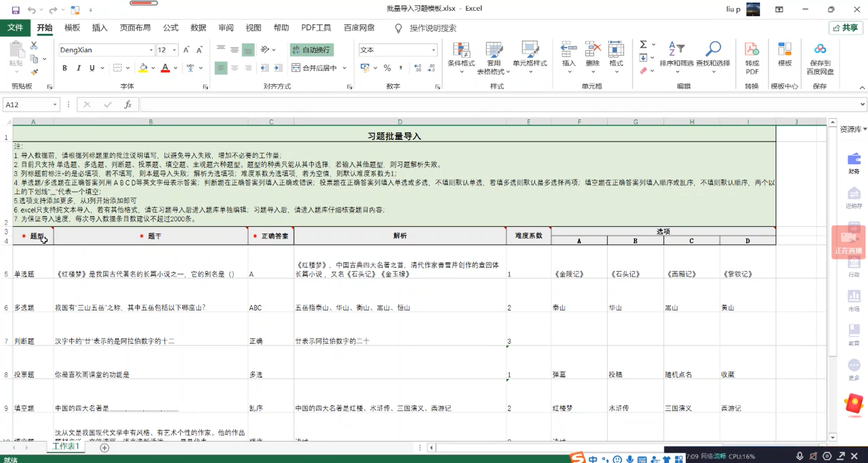This screenshot has height=463, width=868.
Task: Toggle the Wrap Text (自动换行) button
Action: [x=311, y=50]
